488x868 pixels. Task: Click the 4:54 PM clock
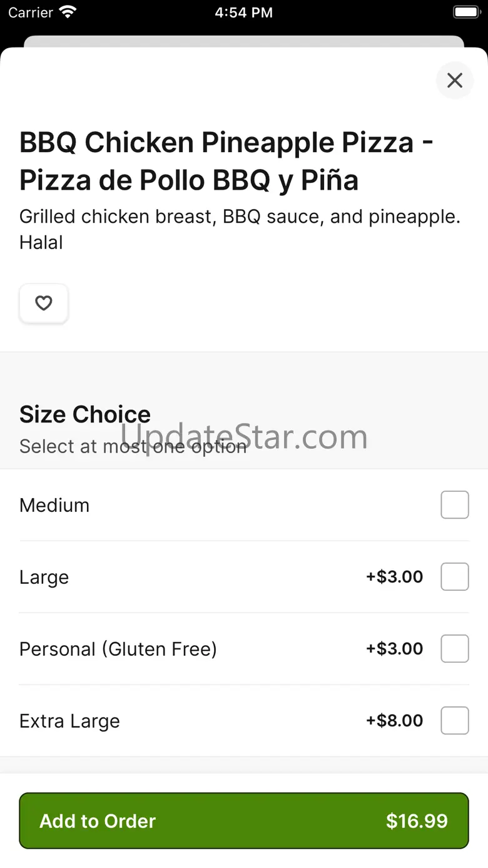tap(243, 13)
